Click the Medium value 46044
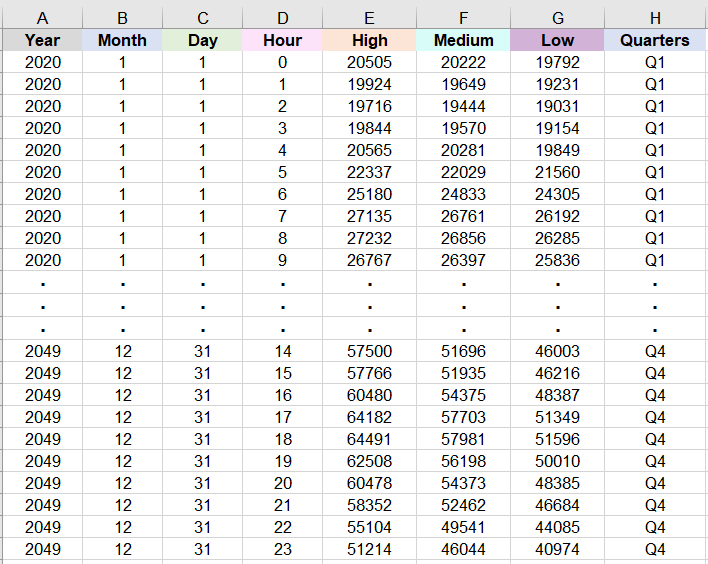The width and height of the screenshot is (708, 564). click(463, 549)
